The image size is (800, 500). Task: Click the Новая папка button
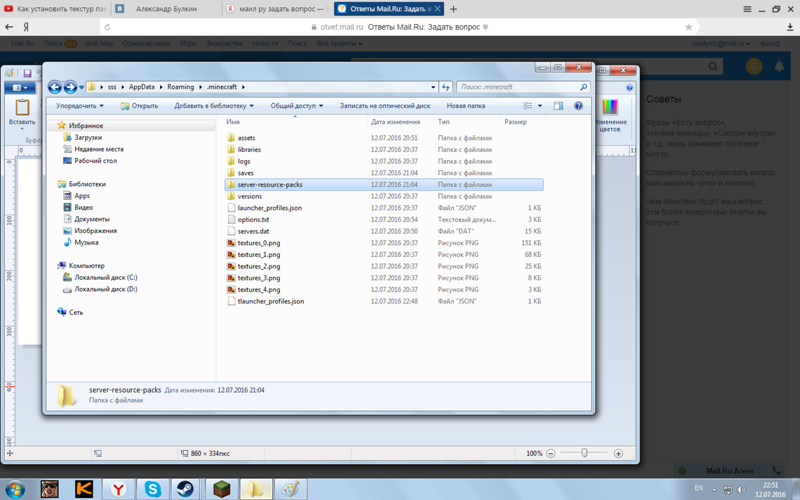pos(465,105)
